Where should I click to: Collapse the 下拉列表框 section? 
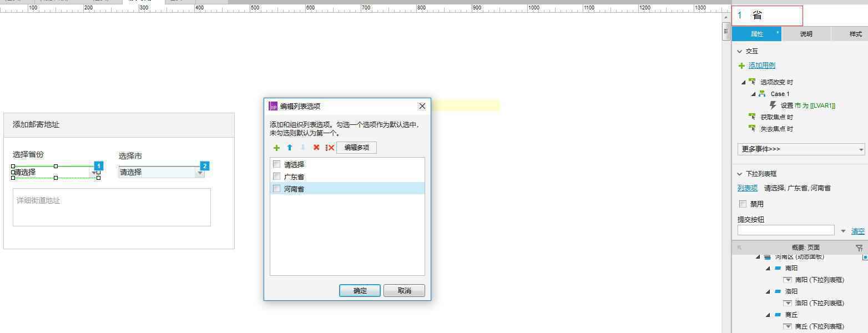[x=739, y=174]
